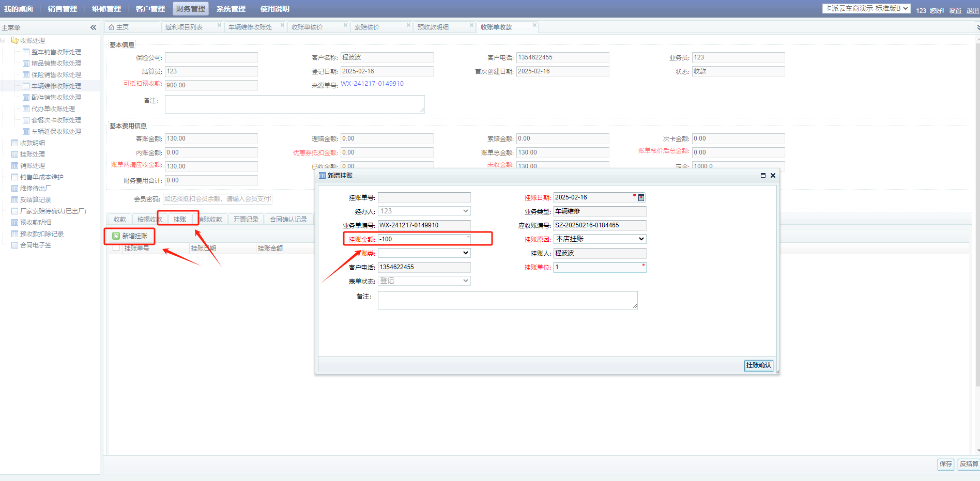Open 车辆维修收账处理 in the sidebar tree
Viewport: 980px width, 481px height.
(x=56, y=86)
